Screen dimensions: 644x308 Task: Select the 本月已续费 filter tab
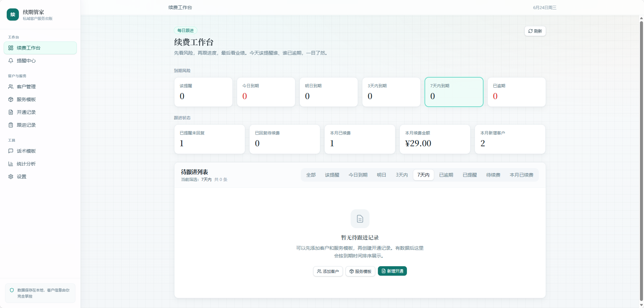pos(522,175)
